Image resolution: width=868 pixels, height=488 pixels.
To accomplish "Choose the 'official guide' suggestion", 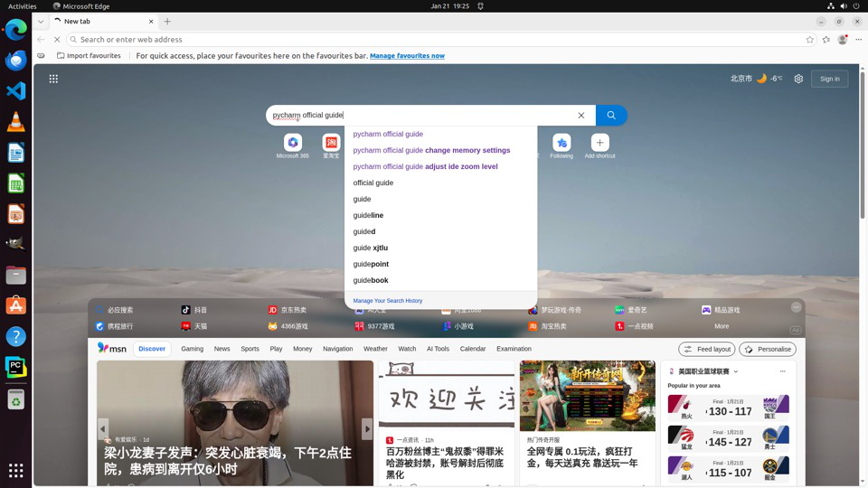I will tap(440, 183).
